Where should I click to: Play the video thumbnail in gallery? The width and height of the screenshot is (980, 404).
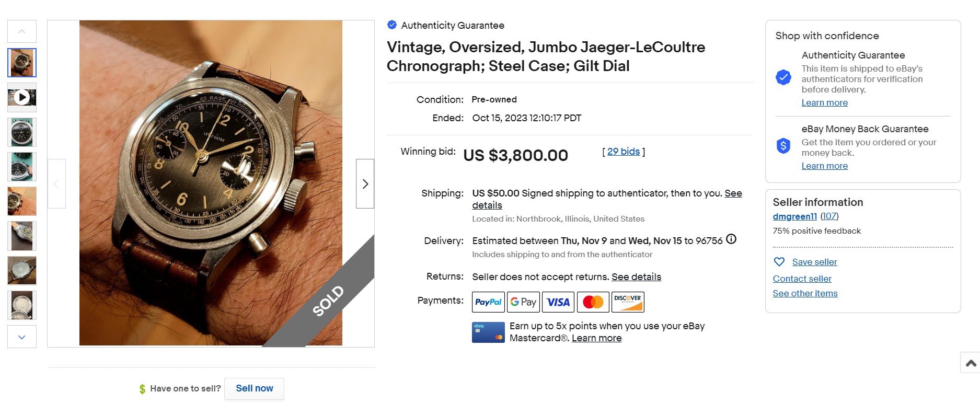(x=22, y=97)
